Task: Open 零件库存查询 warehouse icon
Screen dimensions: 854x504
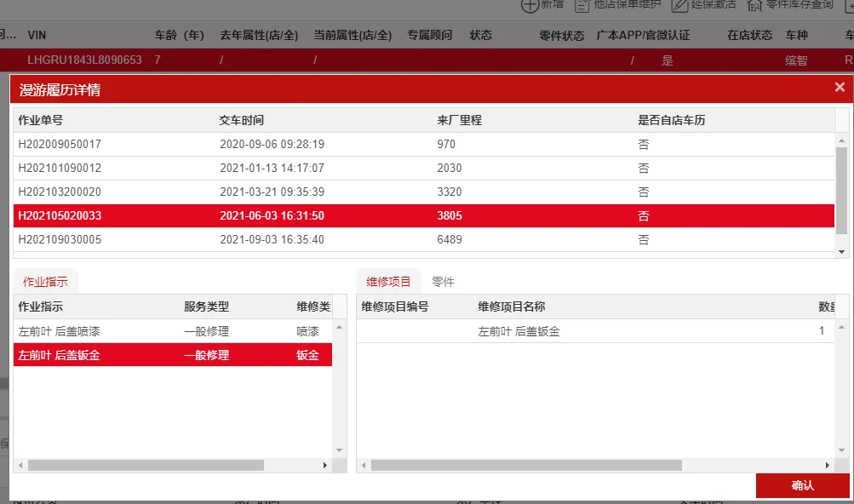Action: [x=754, y=5]
